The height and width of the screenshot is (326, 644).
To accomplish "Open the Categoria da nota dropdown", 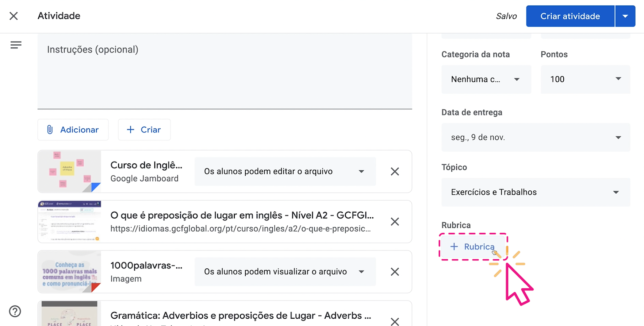I will [486, 79].
